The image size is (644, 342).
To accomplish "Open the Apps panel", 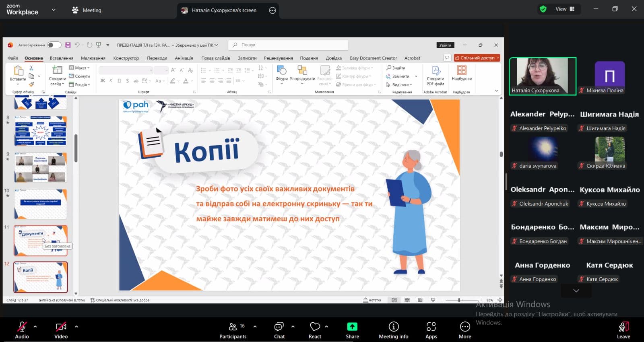I will pyautogui.click(x=431, y=330).
